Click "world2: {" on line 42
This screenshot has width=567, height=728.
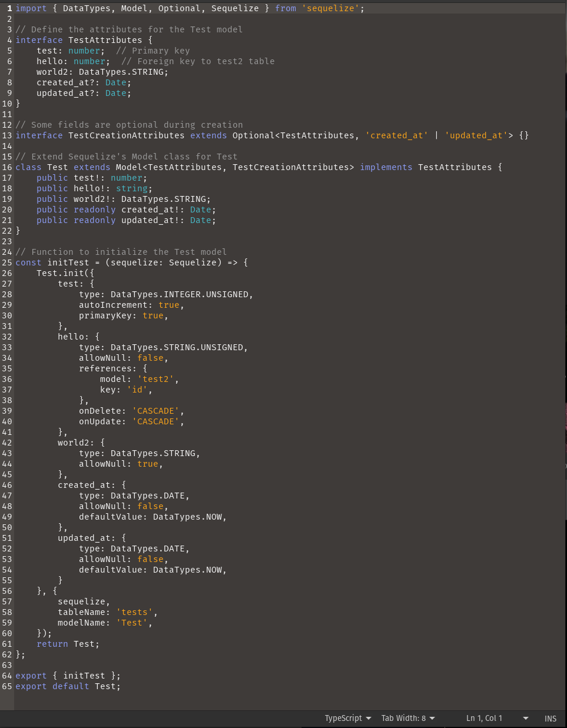81,443
